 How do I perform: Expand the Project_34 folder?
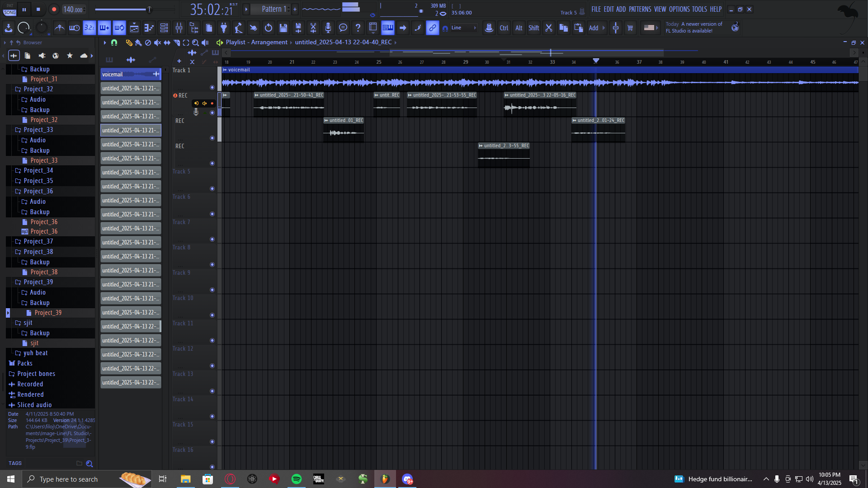38,170
